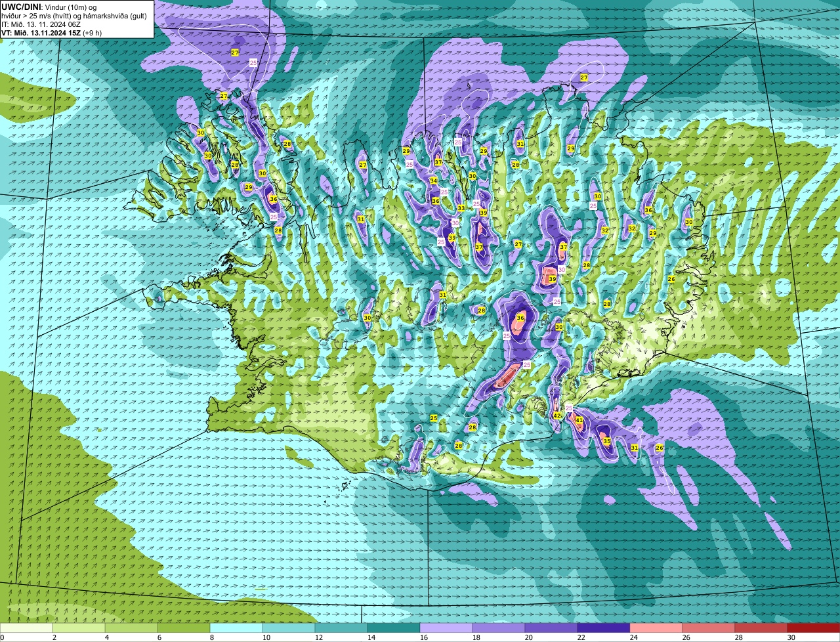Click the 'IT: Mið. 13. 11. 2024 06Z' line
This screenshot has width=840, height=642.
tap(41, 24)
